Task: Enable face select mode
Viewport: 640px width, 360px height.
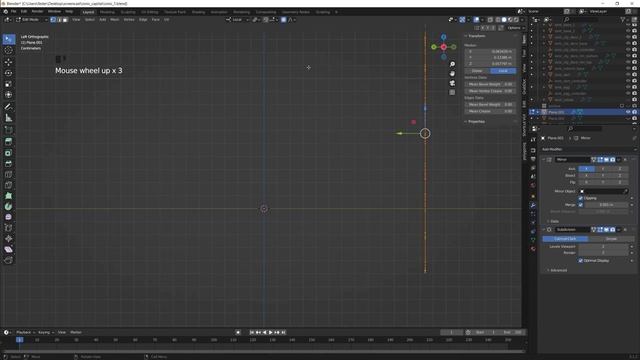Action: pyautogui.click(x=65, y=20)
